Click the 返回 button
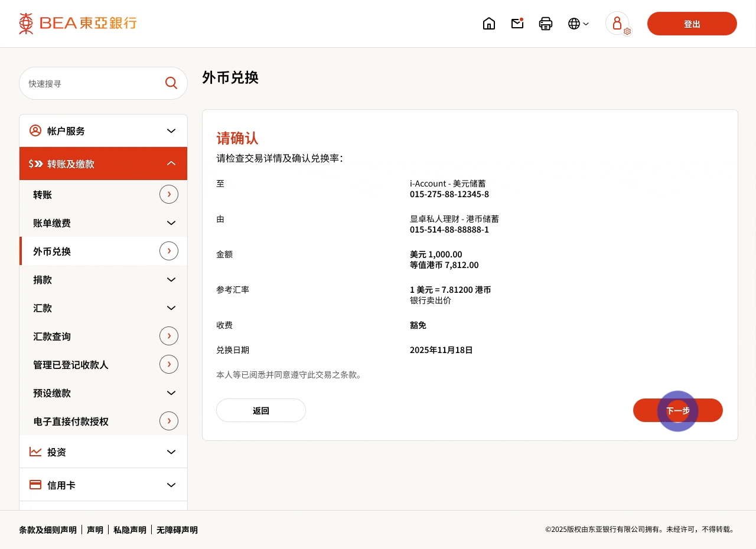This screenshot has width=756, height=549. (x=261, y=410)
